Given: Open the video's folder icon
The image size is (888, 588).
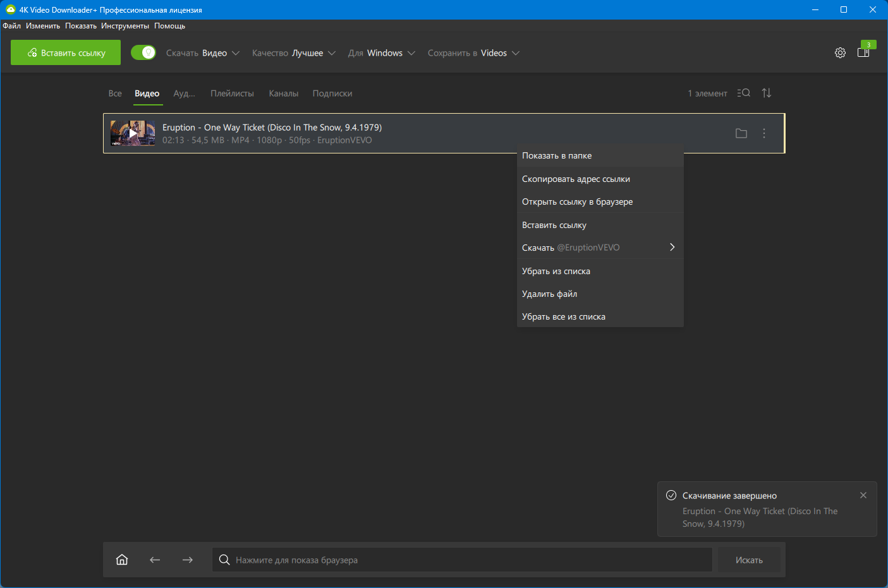Looking at the screenshot, I should coord(741,133).
